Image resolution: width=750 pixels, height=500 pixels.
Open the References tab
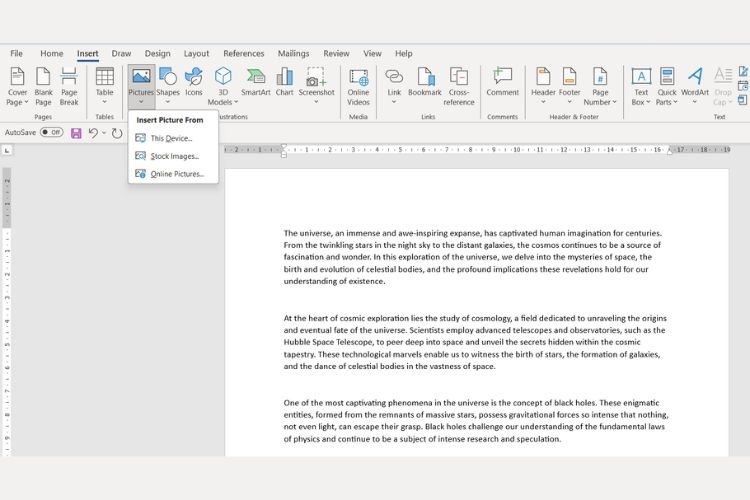pos(243,54)
